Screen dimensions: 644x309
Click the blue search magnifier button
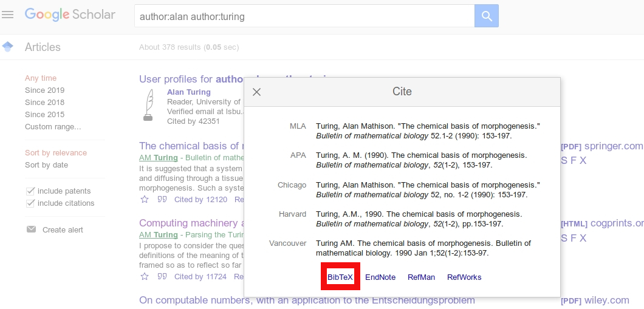[486, 16]
